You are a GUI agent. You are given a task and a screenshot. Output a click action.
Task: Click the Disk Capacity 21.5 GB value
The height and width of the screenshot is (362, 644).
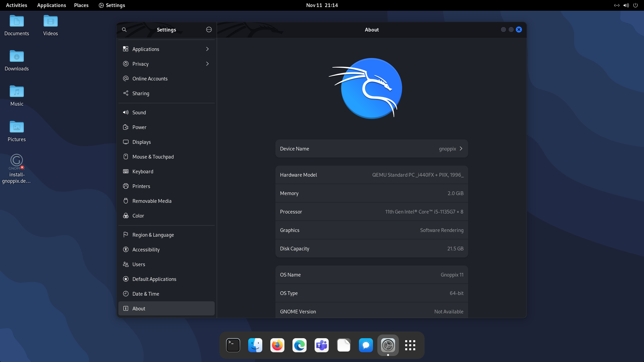(455, 249)
